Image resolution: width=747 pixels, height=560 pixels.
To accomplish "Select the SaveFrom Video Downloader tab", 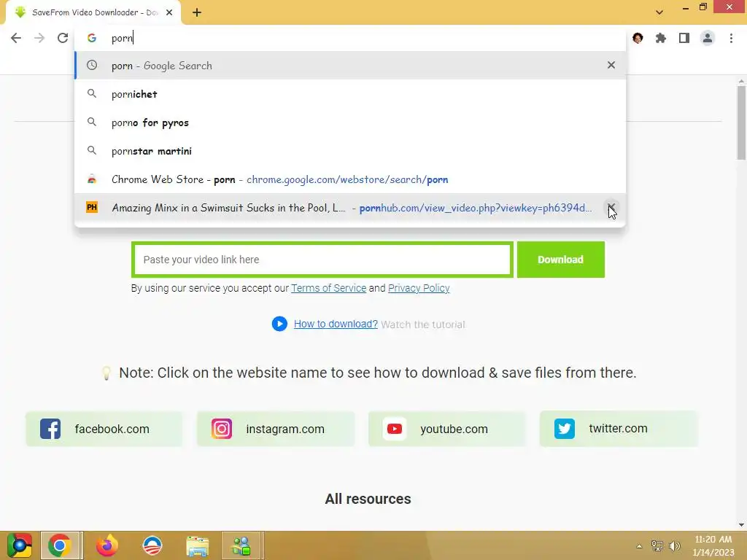I will 93,12.
